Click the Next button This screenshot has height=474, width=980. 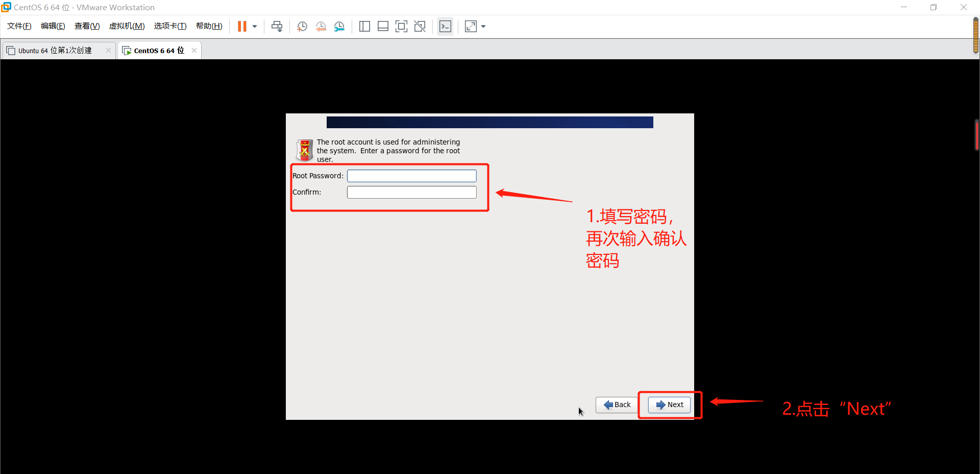[x=669, y=405]
